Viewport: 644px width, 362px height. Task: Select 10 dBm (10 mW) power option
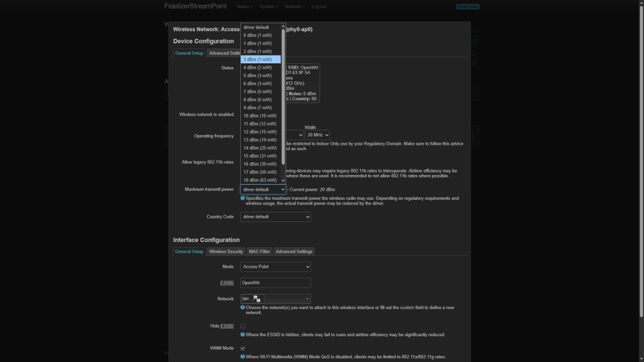pos(260,116)
